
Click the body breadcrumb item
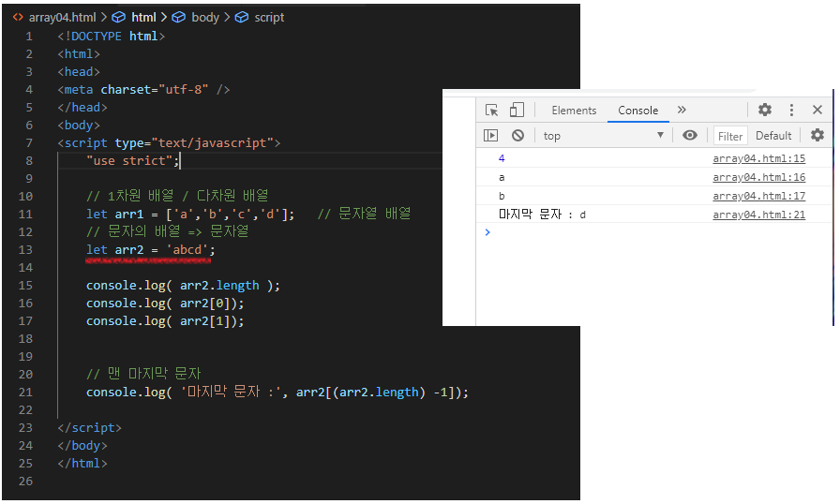point(205,17)
